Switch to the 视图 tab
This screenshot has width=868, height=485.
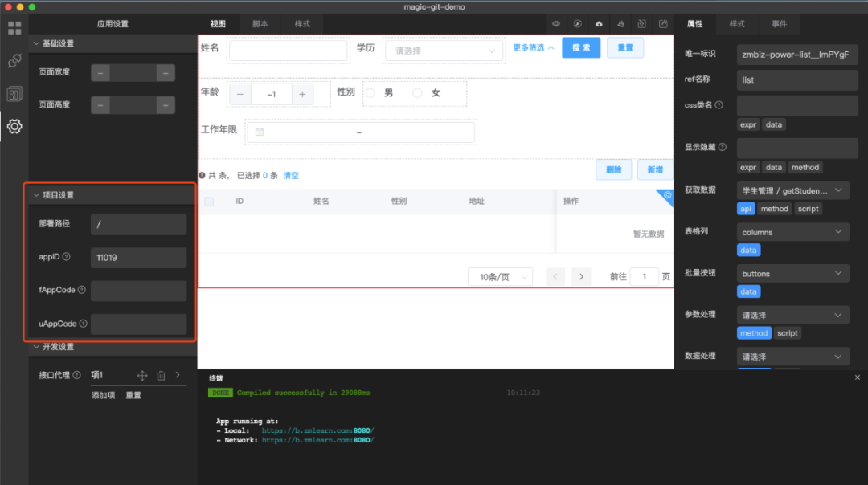218,24
